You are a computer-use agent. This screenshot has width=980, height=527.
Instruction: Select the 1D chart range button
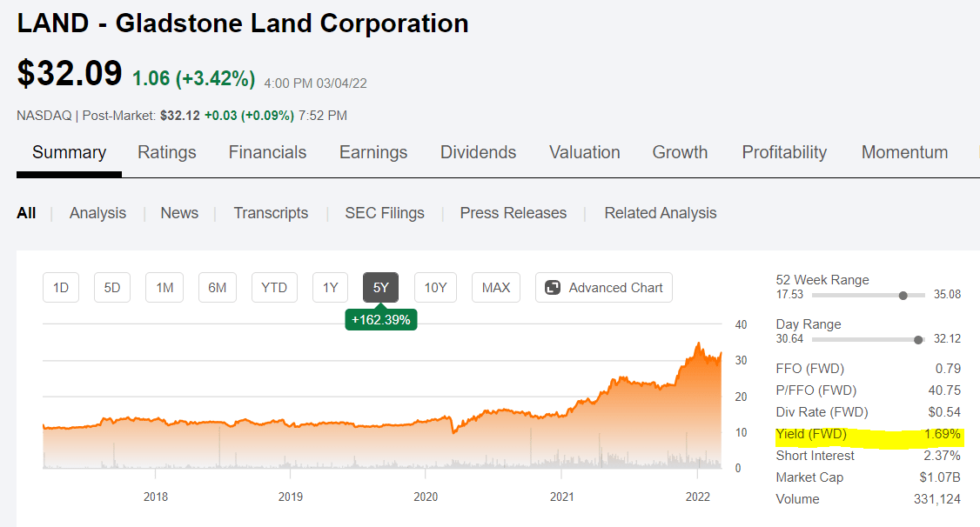point(60,287)
